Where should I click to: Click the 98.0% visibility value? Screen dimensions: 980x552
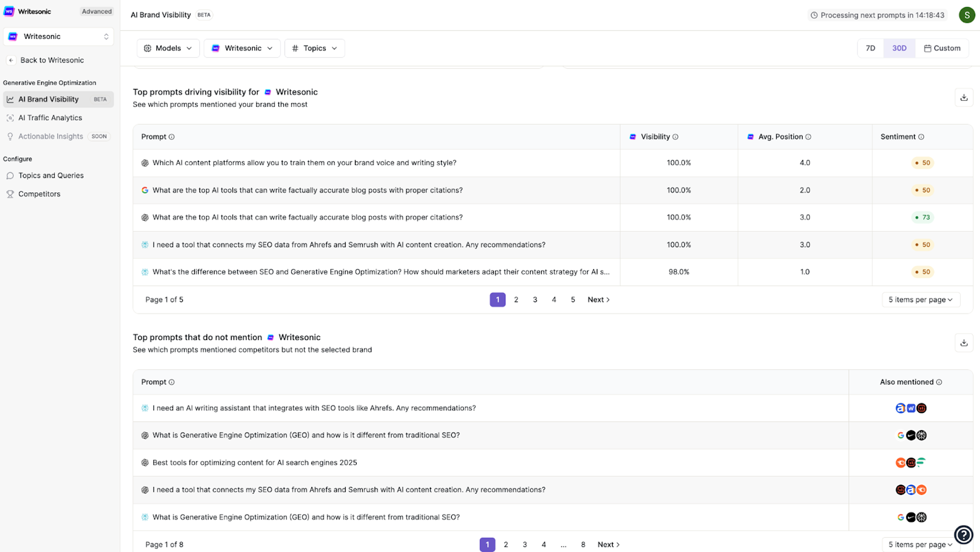(679, 272)
